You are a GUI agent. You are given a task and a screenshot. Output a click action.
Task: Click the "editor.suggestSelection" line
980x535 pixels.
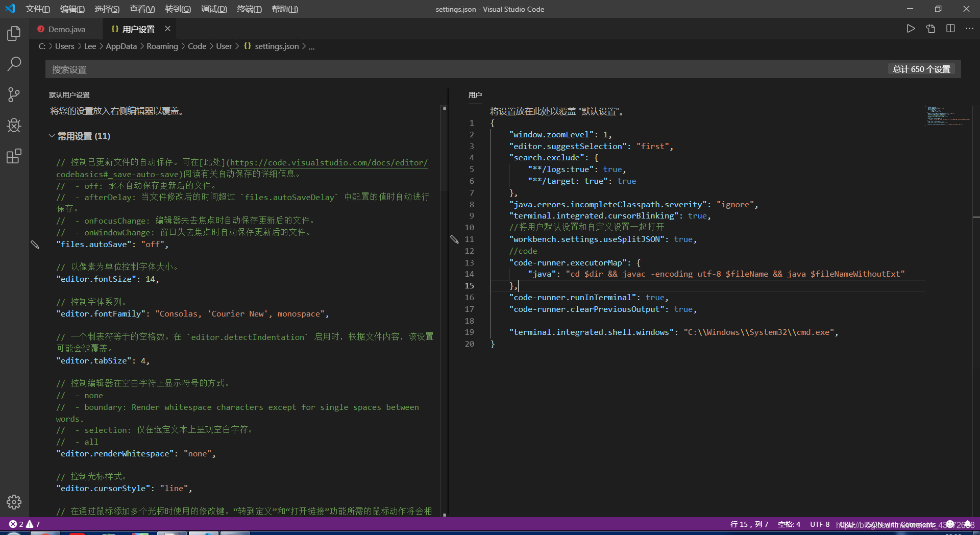click(x=591, y=147)
